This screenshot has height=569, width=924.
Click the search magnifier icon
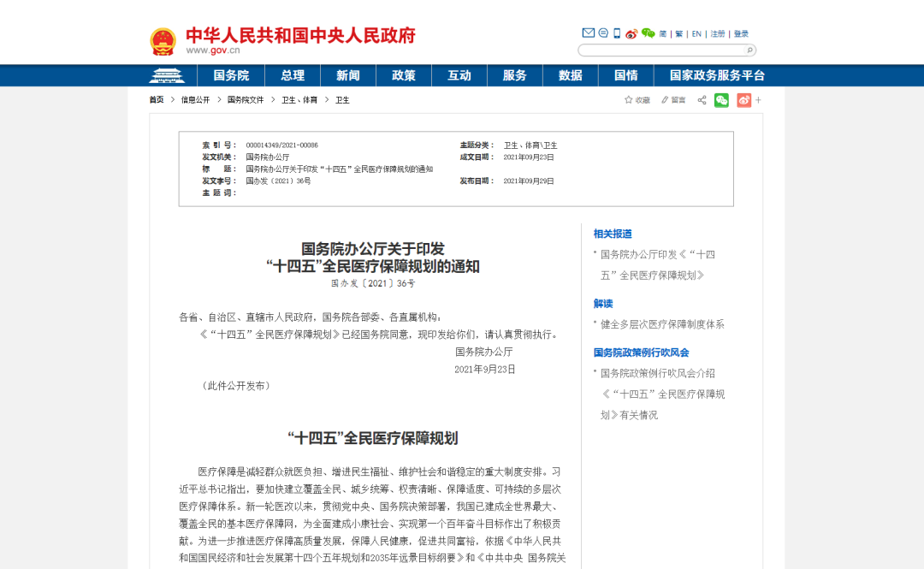tap(749, 50)
